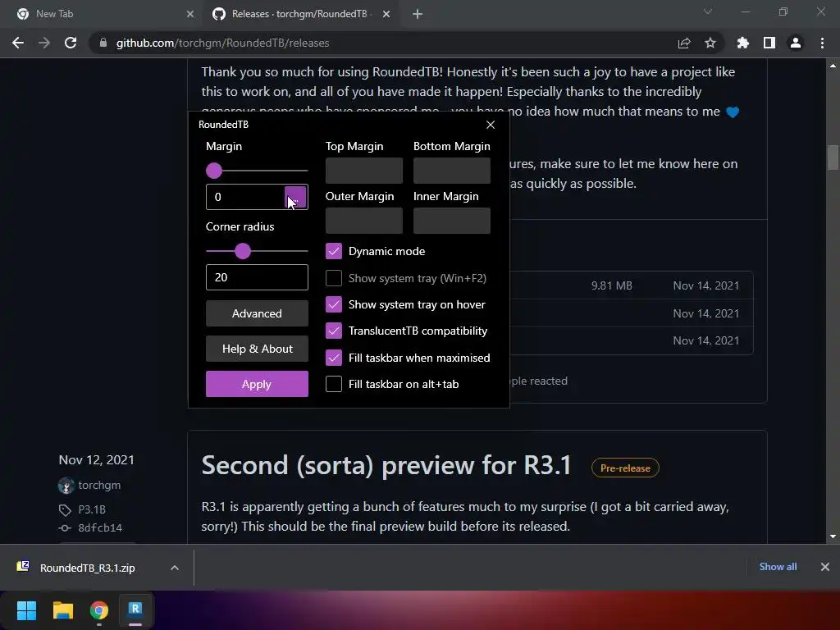This screenshot has height=630, width=840.
Task: Open the P3.1B tag link
Action: [92, 509]
